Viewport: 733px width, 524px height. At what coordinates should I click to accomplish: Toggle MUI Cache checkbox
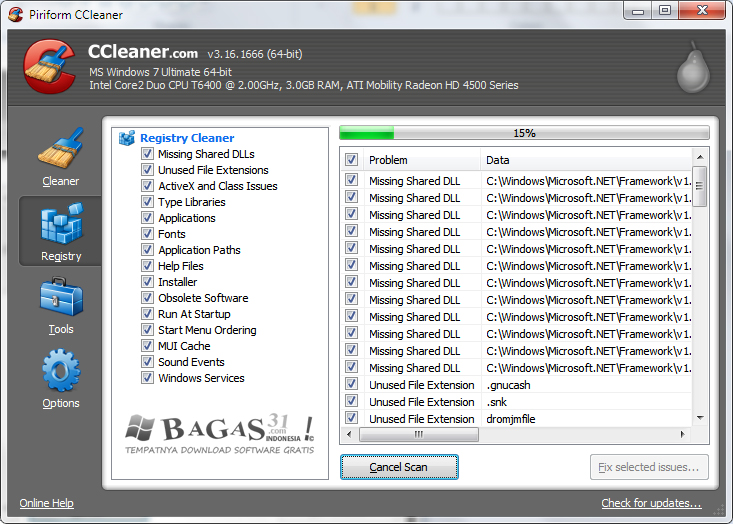[x=147, y=345]
